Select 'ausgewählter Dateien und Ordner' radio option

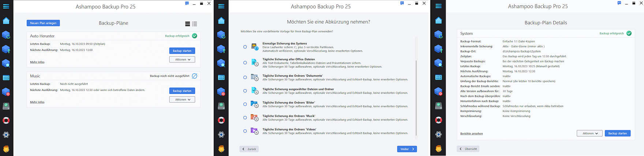[245, 91]
